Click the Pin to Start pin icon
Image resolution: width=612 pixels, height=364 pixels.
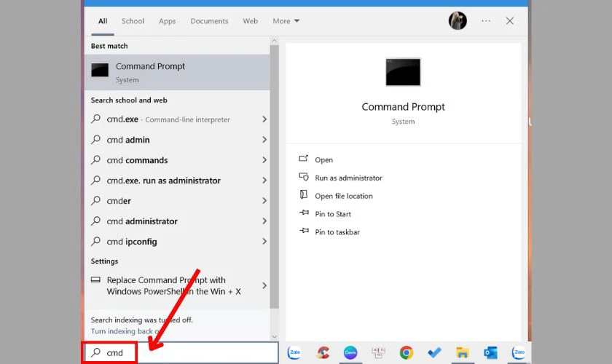(x=304, y=213)
